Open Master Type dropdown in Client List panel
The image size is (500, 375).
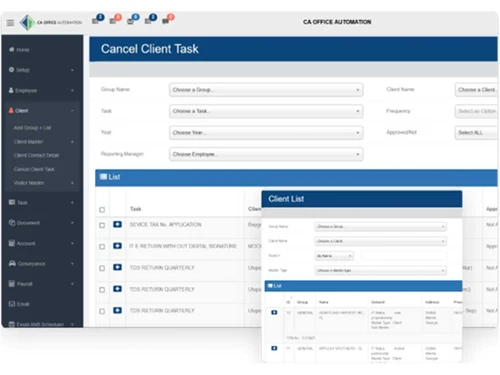381,270
